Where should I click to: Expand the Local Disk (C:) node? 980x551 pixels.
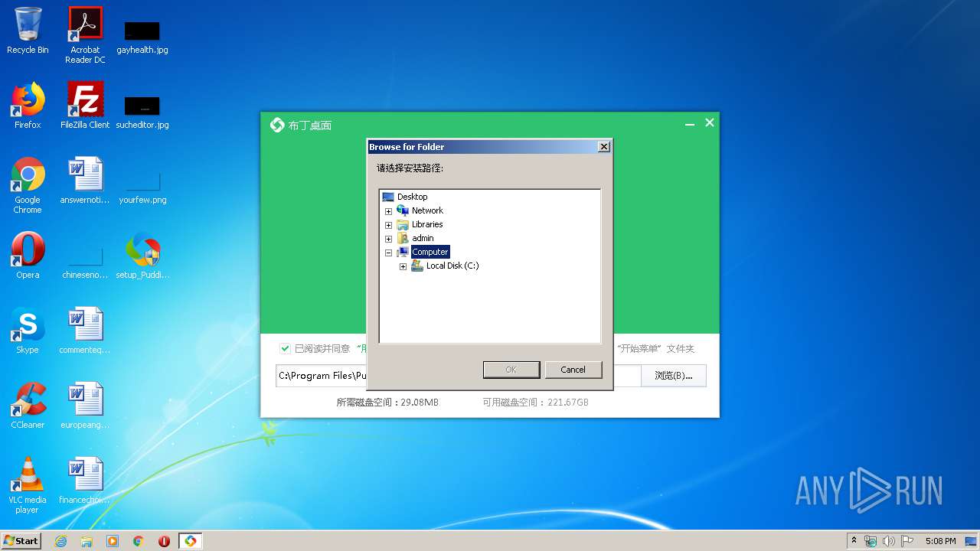tap(403, 266)
